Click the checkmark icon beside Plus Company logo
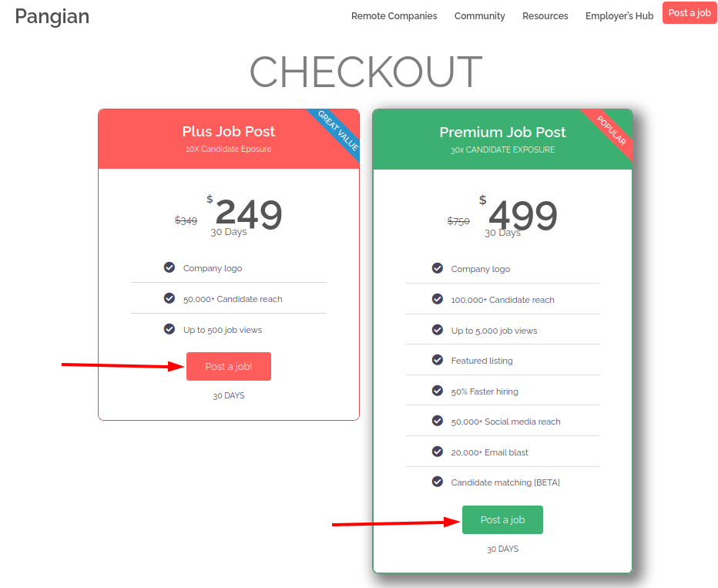The width and height of the screenshot is (718, 588). pyautogui.click(x=169, y=267)
